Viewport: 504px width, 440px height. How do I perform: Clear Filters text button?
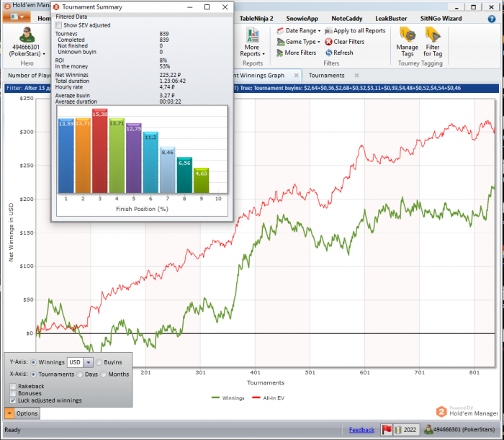(x=348, y=42)
